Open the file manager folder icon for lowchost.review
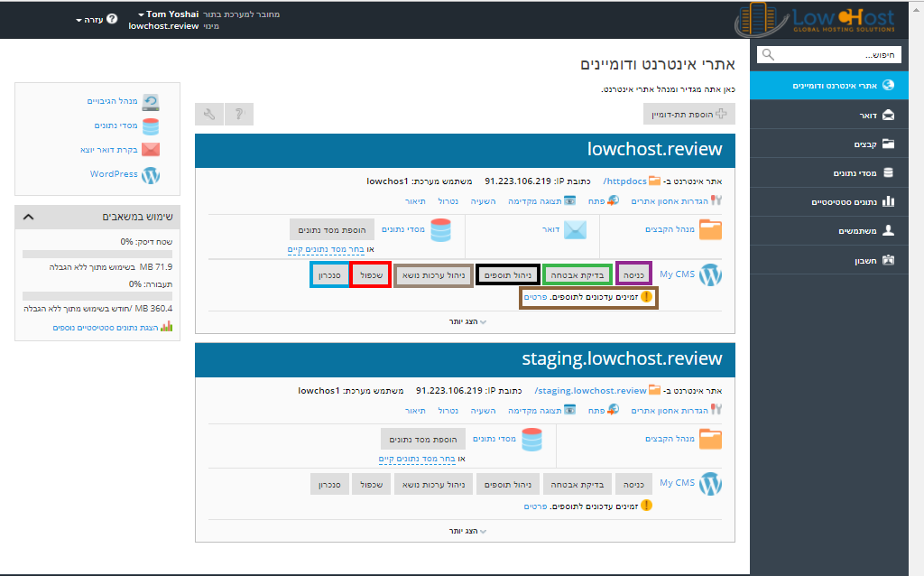 click(x=711, y=230)
